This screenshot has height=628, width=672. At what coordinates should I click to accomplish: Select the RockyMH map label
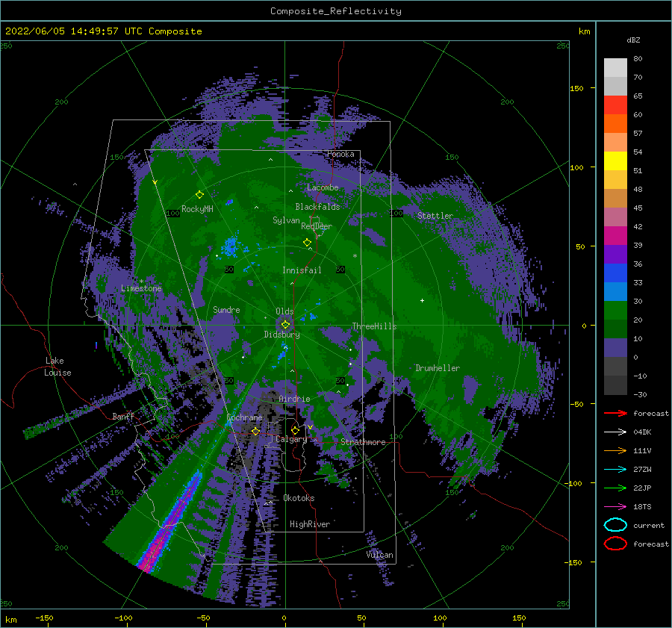tap(197, 209)
